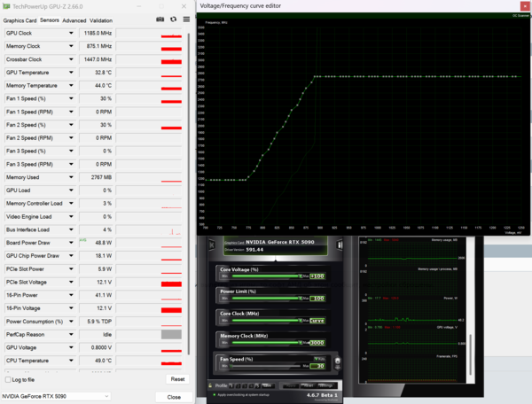Viewport: 532px width, 404px height.
Task: Open the Memory Clock sensor dropdown in GPU-Z
Action: pos(71,46)
